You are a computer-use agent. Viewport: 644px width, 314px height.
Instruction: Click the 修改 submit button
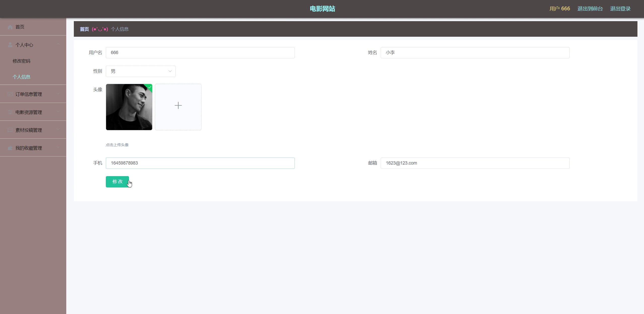(x=117, y=182)
